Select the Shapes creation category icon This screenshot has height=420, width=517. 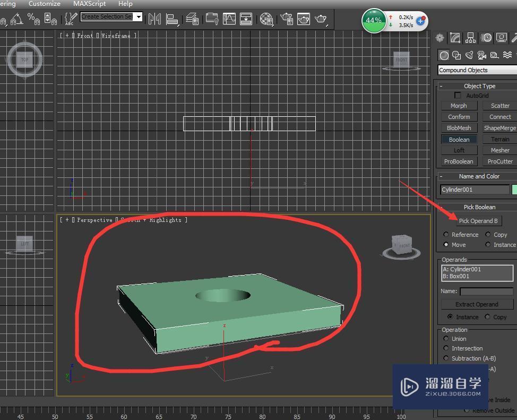click(456, 55)
